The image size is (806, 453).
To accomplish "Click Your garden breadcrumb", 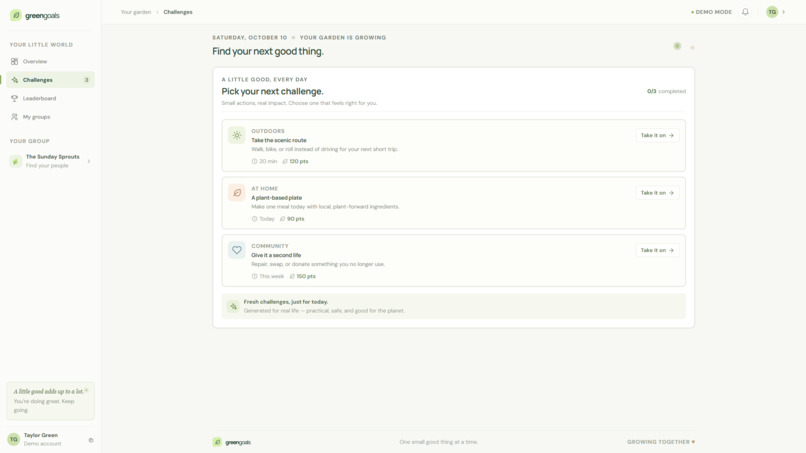I will (x=136, y=12).
